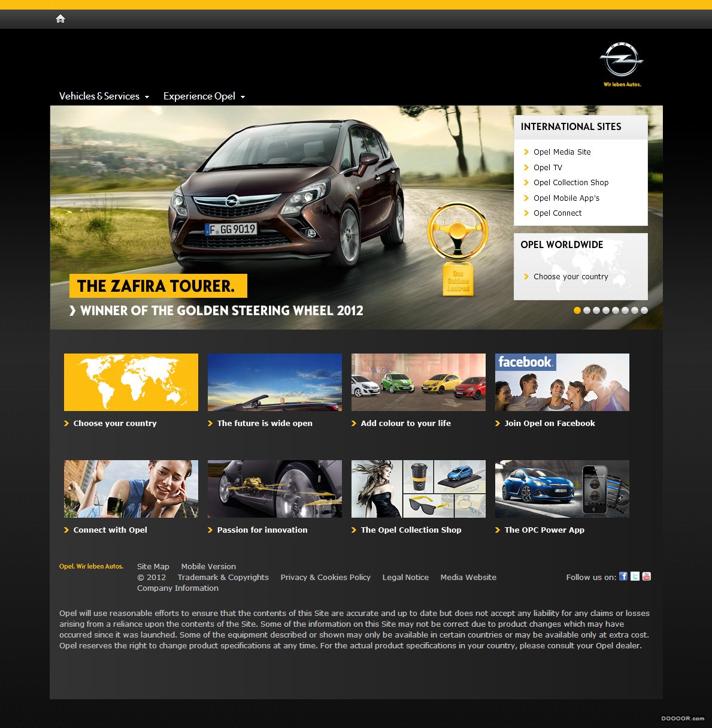
Task: Open the transparent car engine thumbnail
Action: coord(275,489)
